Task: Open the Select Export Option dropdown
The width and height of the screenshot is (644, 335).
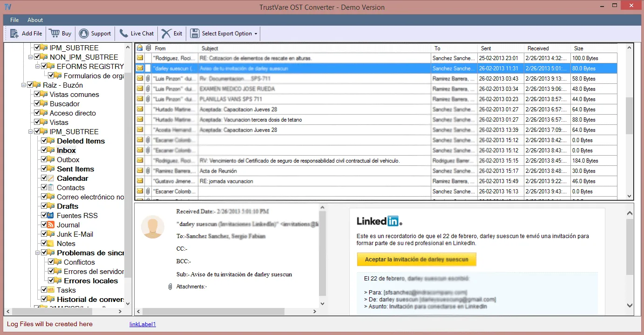Action: click(254, 33)
